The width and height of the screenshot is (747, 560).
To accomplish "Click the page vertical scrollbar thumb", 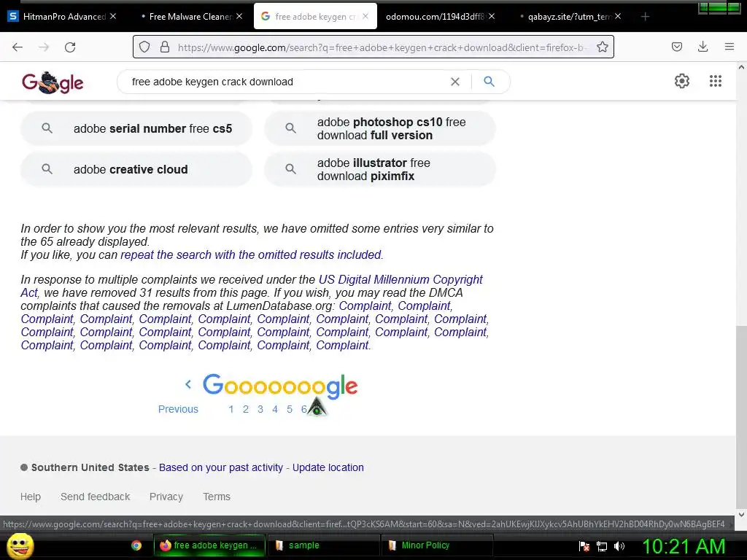I will [x=741, y=416].
